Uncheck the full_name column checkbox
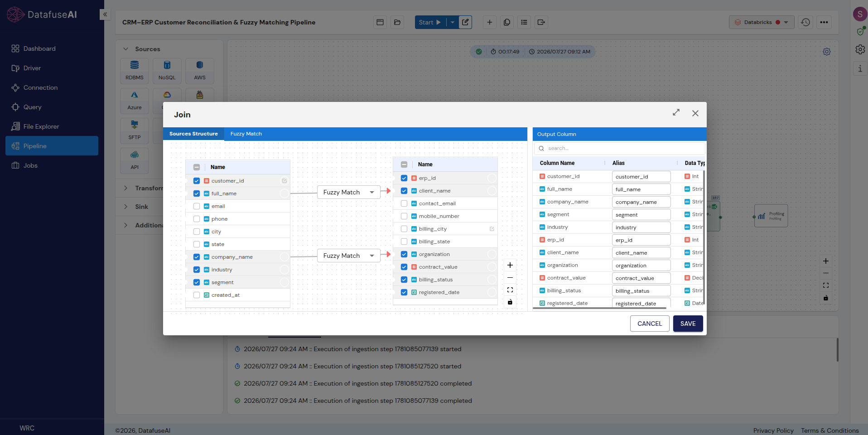The height and width of the screenshot is (435, 868). pos(197,193)
